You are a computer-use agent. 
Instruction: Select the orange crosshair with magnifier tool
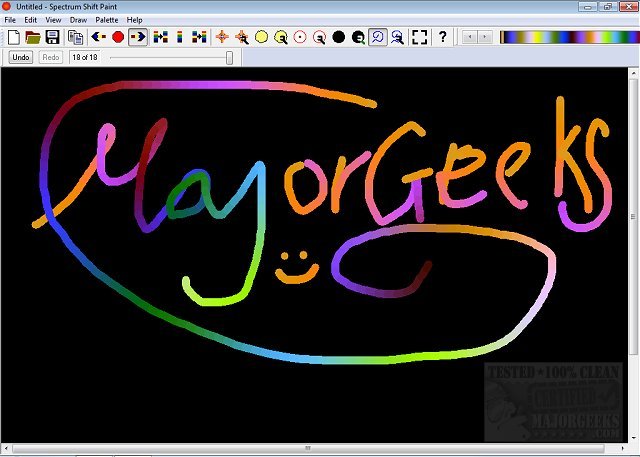(242, 37)
